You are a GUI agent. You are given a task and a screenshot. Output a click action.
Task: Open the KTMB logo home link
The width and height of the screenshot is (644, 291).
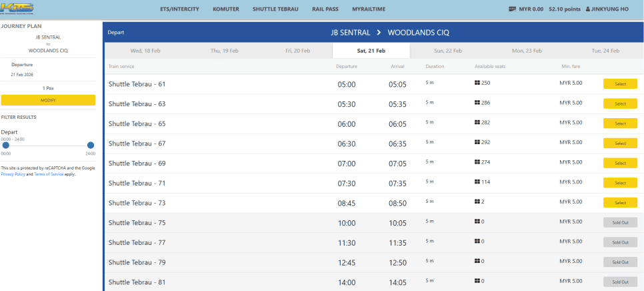point(17,9)
